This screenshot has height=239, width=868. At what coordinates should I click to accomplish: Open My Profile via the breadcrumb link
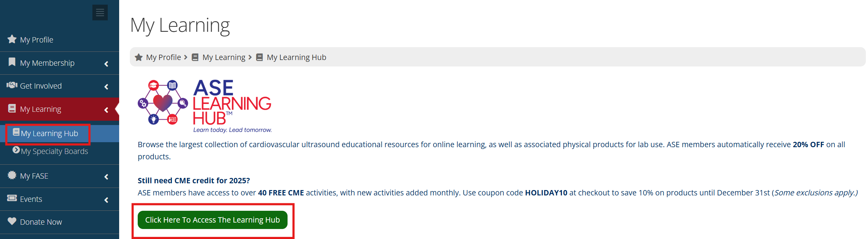163,57
